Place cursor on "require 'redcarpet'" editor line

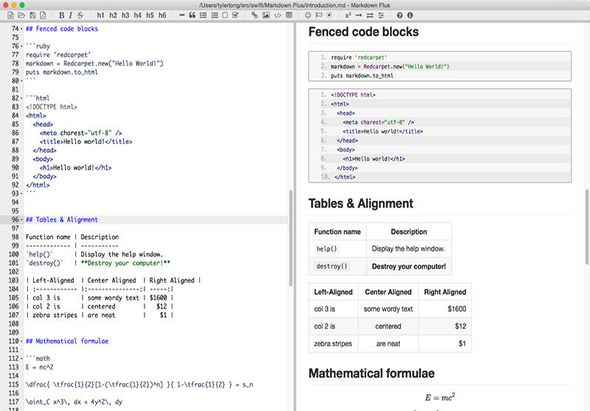58,55
